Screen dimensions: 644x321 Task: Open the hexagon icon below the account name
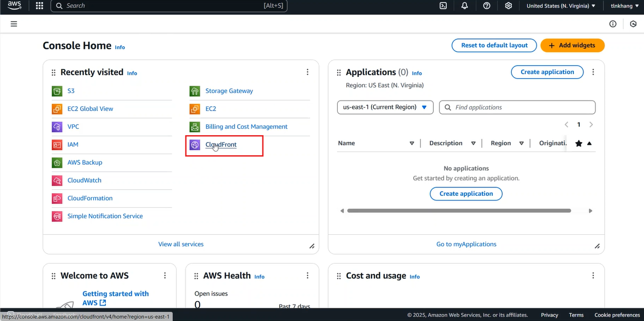pyautogui.click(x=633, y=24)
